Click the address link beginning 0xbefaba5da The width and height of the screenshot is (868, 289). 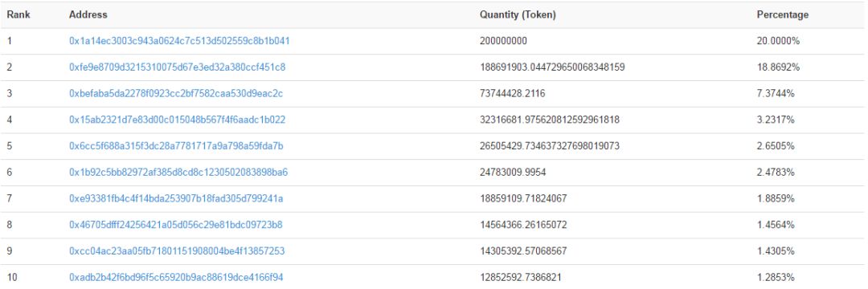[x=175, y=93]
